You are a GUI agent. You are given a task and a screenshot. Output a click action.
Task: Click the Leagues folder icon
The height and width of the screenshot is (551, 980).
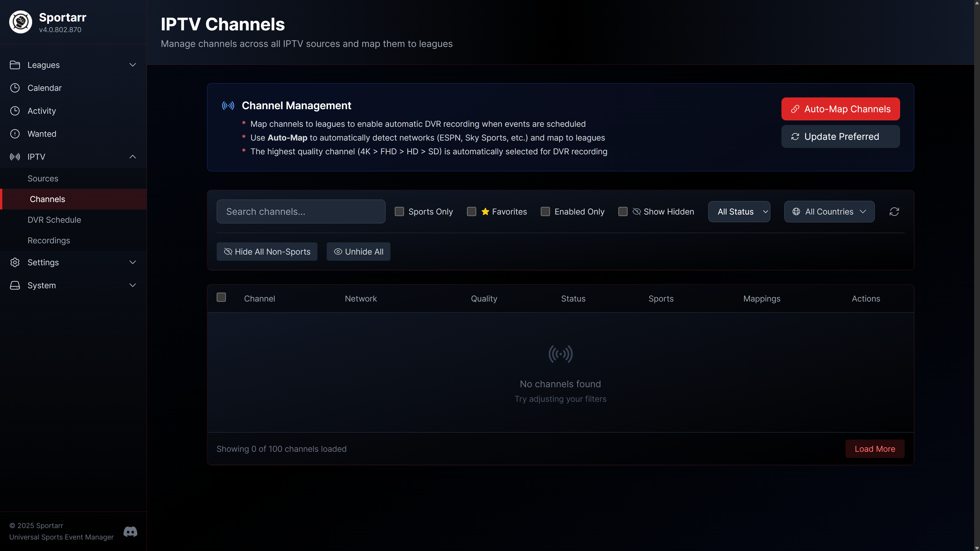pos(15,65)
